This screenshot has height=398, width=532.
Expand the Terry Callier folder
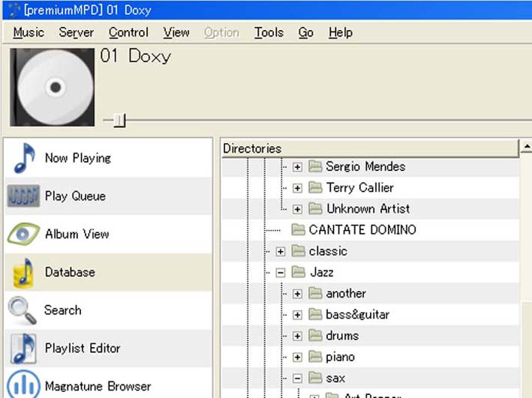point(297,188)
